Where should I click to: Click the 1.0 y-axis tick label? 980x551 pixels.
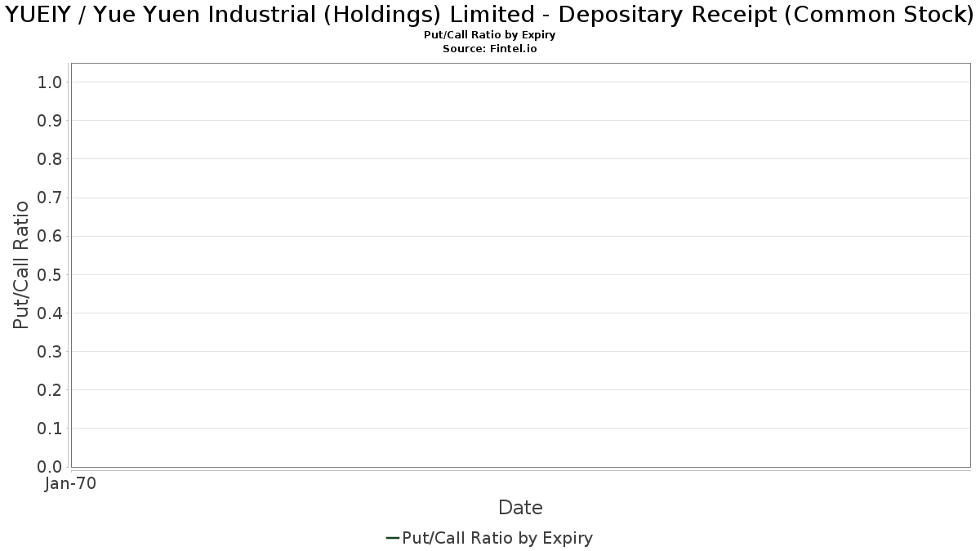pos(50,82)
